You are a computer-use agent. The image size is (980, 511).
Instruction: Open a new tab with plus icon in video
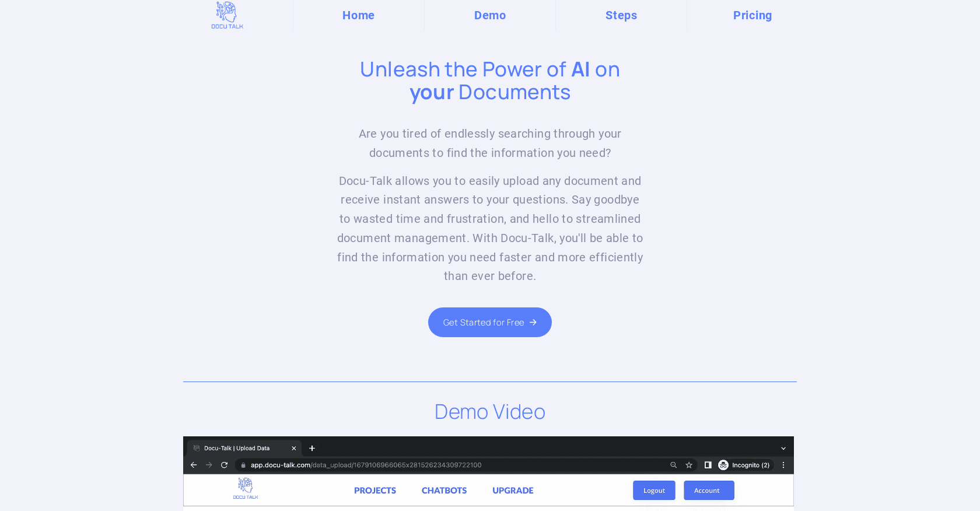pyautogui.click(x=312, y=448)
